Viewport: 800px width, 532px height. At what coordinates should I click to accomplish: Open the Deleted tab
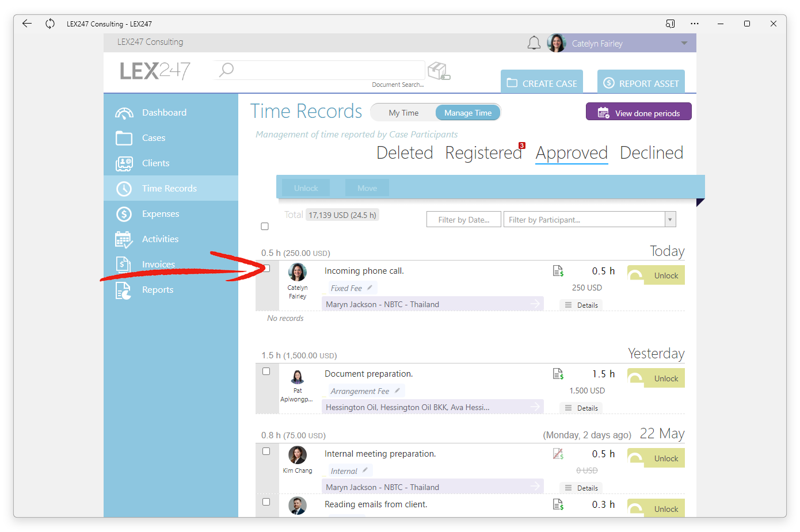(405, 153)
